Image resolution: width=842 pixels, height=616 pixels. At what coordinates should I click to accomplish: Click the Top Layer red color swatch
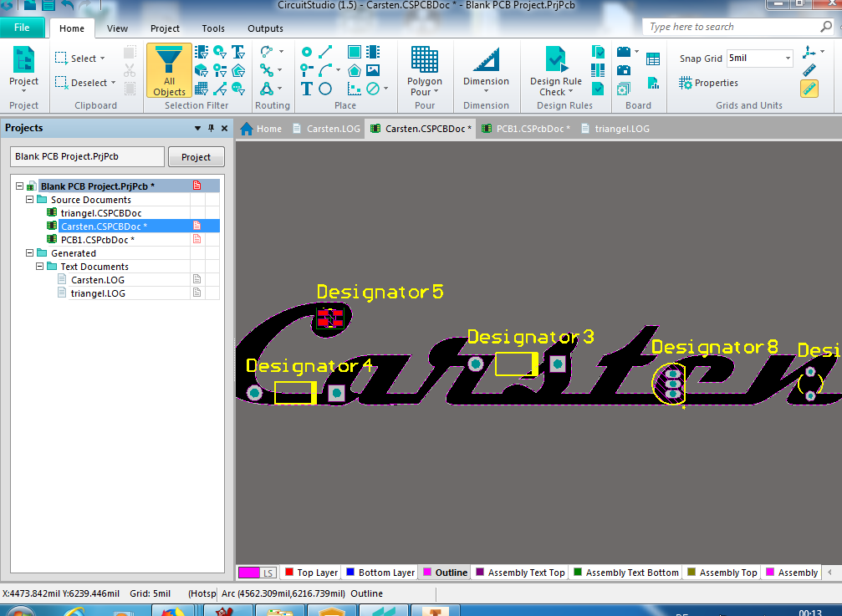(x=289, y=572)
